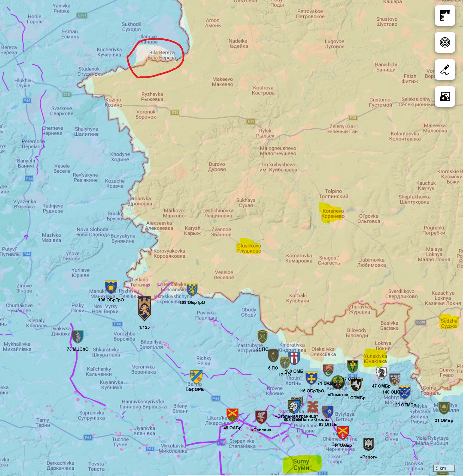Select the freehand drawing pen tool
Screen dimensions: 463x476
[445, 70]
